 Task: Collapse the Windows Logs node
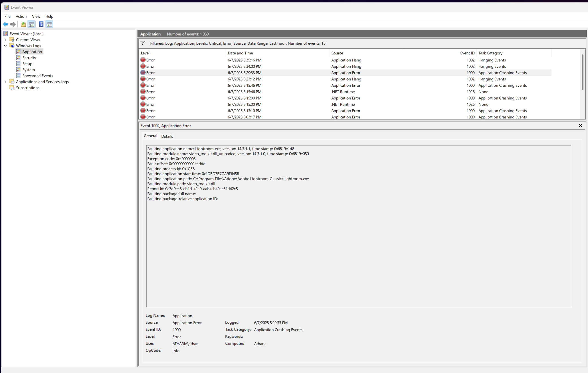(x=5, y=46)
